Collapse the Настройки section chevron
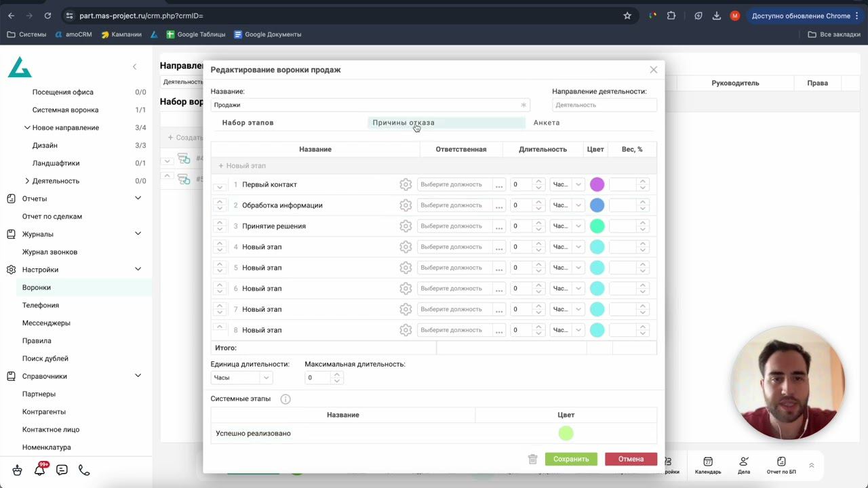Image resolution: width=868 pixels, height=488 pixels. 138,270
